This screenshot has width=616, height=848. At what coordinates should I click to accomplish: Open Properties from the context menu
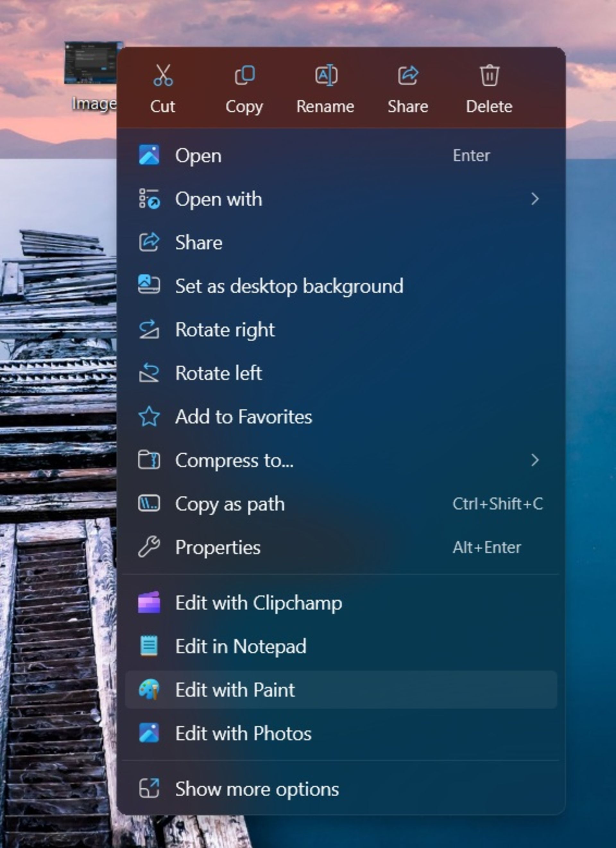[x=218, y=547]
